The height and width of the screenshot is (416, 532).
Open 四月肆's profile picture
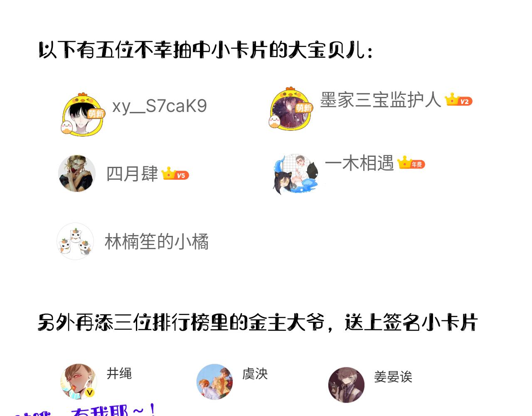77,173
